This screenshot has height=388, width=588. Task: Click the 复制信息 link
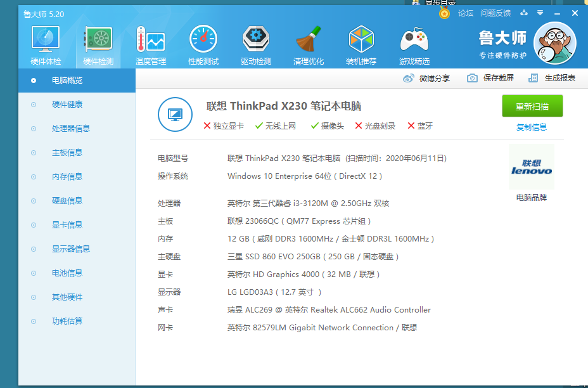(x=532, y=127)
